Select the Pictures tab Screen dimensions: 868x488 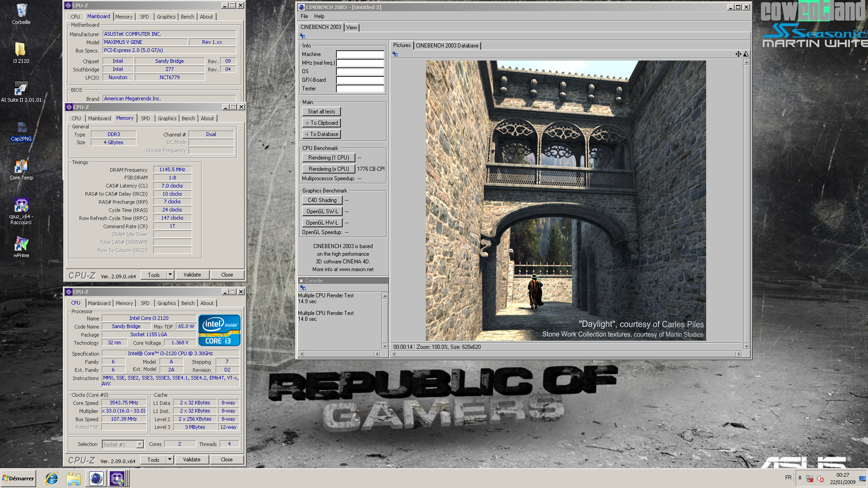pyautogui.click(x=402, y=45)
